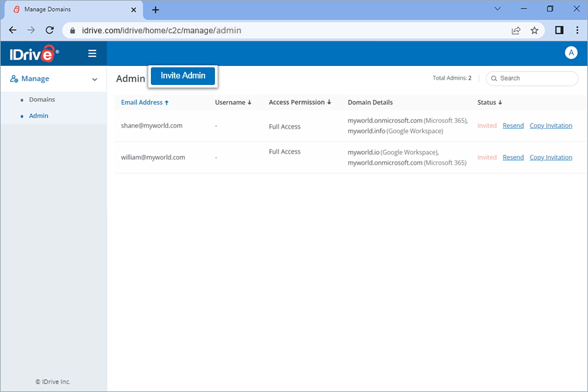Open the browser three-dot menu
This screenshot has height=392, width=588.
point(577,31)
